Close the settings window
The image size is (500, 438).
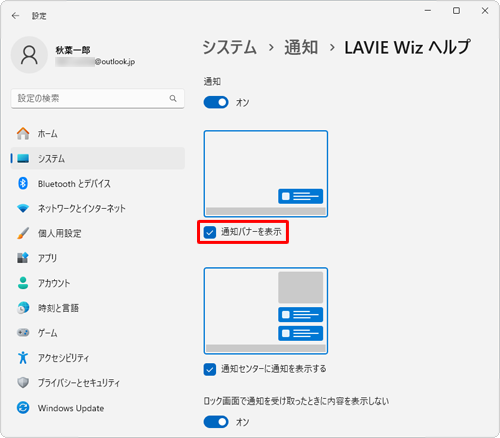485,11
